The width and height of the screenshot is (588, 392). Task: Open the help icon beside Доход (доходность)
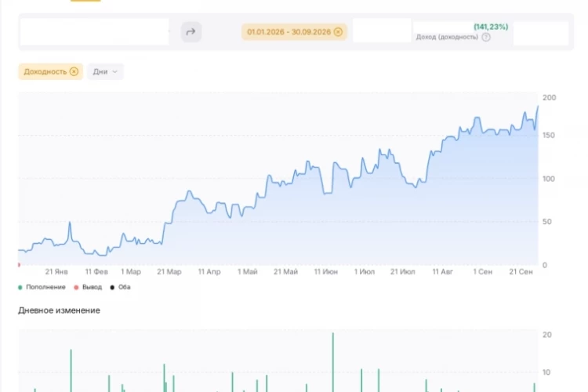point(486,37)
